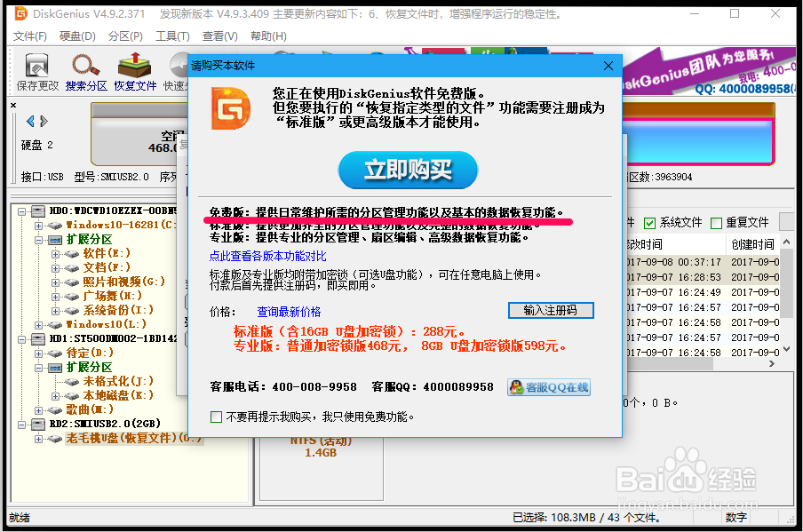The image size is (803, 532).
Task: Select the Windows10-16281(C:) tree item
Action: click(121, 225)
